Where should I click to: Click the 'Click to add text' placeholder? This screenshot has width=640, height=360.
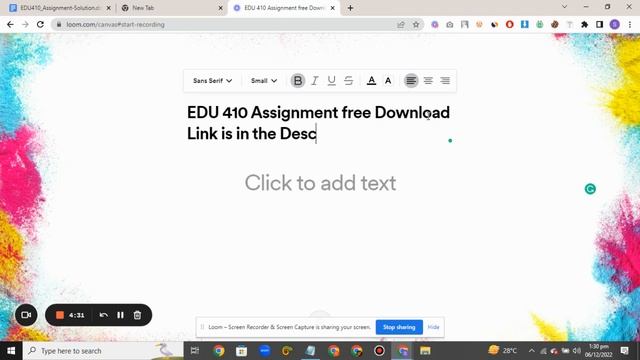tap(320, 183)
